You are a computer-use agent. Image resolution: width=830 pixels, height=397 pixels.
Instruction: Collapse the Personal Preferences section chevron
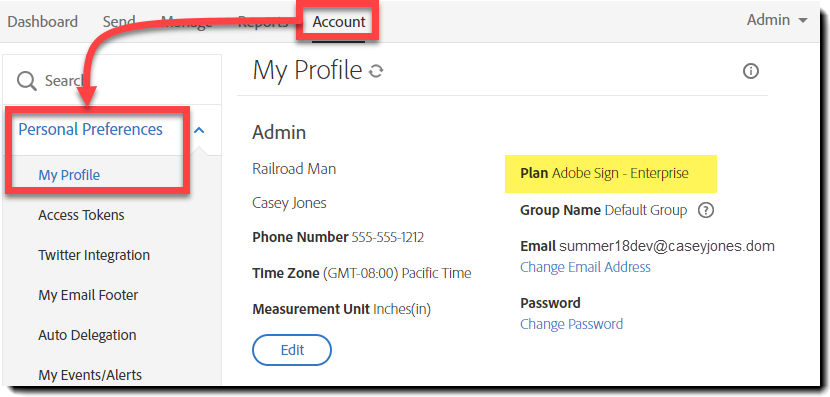click(199, 130)
